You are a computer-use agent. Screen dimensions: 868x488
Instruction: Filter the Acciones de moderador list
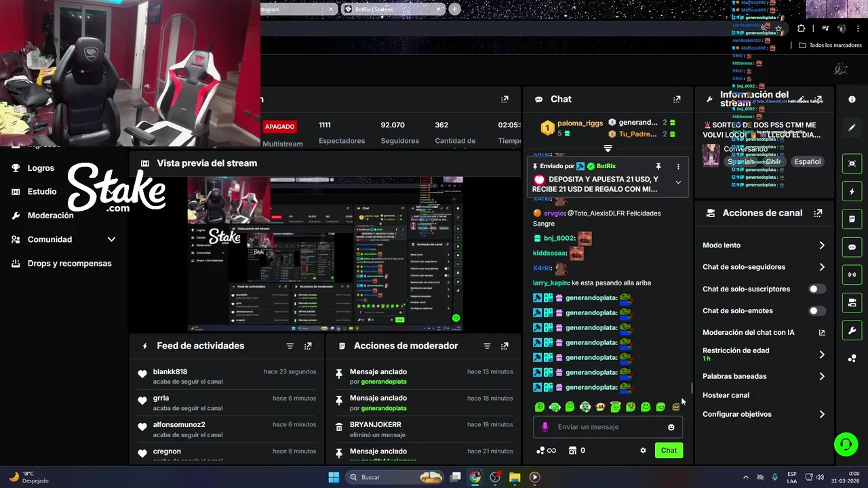[x=487, y=346]
